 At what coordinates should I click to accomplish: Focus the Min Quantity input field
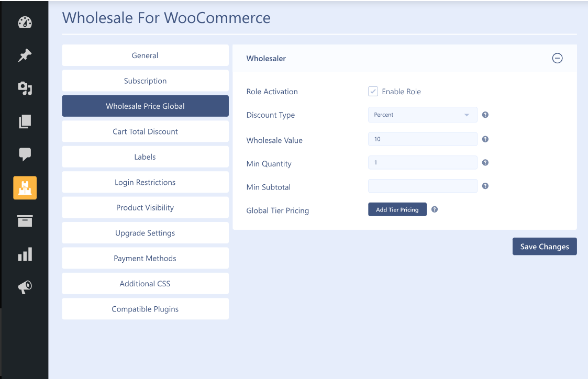423,162
